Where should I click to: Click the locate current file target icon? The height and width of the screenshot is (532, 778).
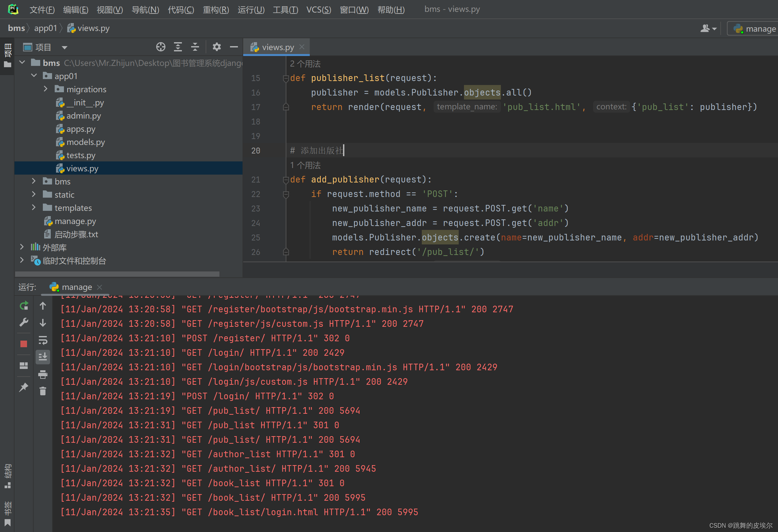point(161,47)
